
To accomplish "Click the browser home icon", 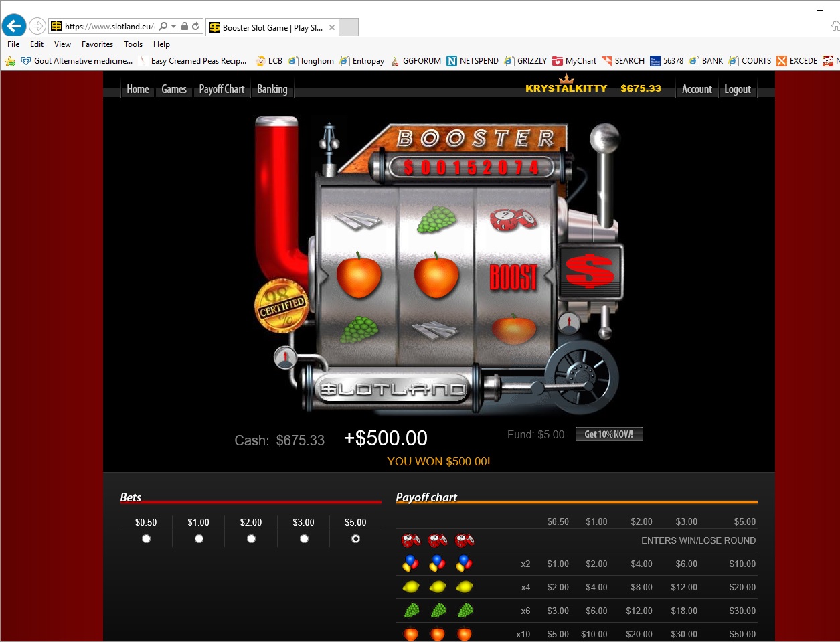I will click(835, 26).
